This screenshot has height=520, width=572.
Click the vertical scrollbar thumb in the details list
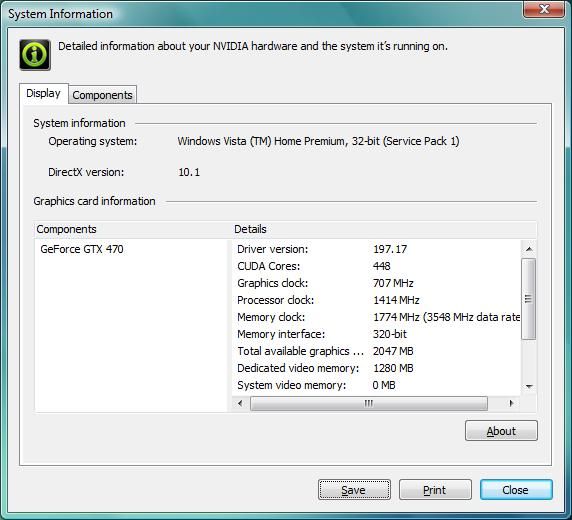(x=529, y=299)
